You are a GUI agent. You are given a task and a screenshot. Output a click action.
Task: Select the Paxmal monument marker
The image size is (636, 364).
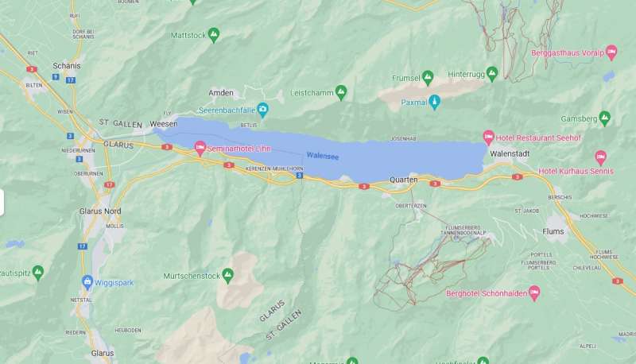point(434,103)
